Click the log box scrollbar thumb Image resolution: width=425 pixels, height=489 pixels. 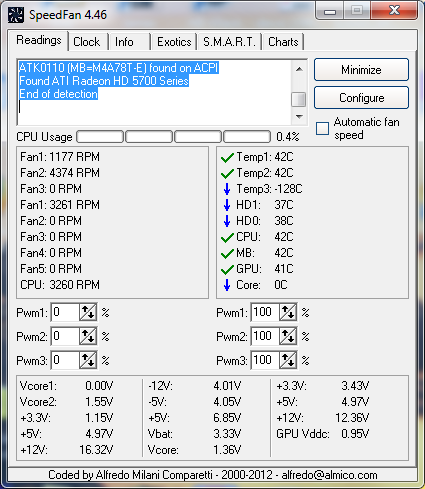[x=299, y=100]
